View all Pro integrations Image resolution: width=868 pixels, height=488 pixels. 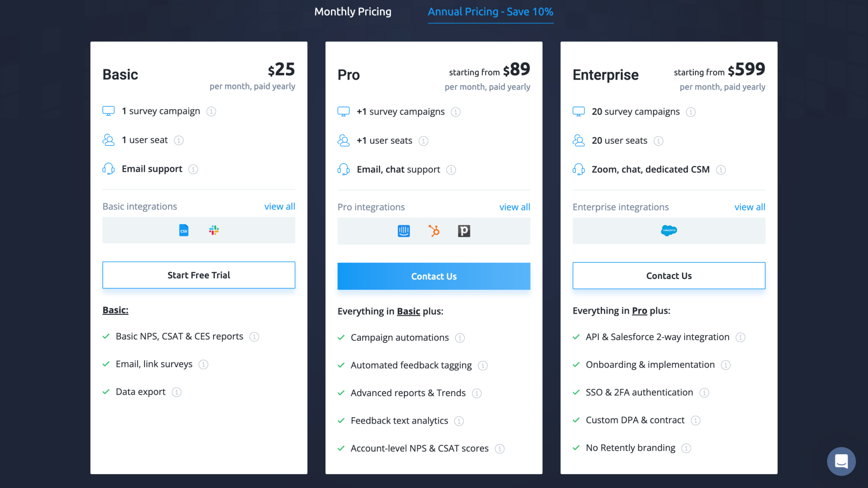[515, 207]
